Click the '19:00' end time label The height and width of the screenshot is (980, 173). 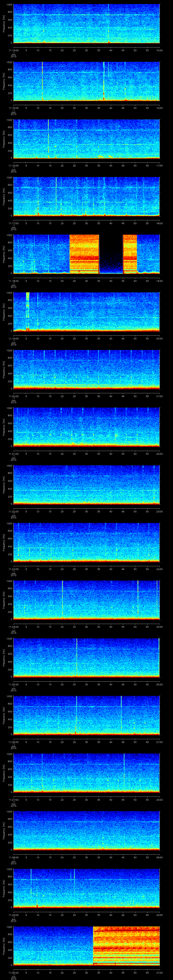pyautogui.click(x=159, y=281)
